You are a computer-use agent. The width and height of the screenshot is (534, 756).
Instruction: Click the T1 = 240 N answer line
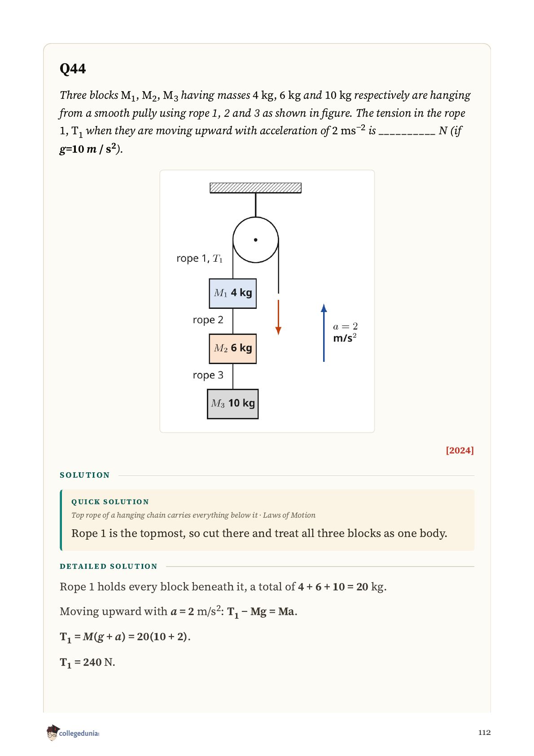[88, 663]
